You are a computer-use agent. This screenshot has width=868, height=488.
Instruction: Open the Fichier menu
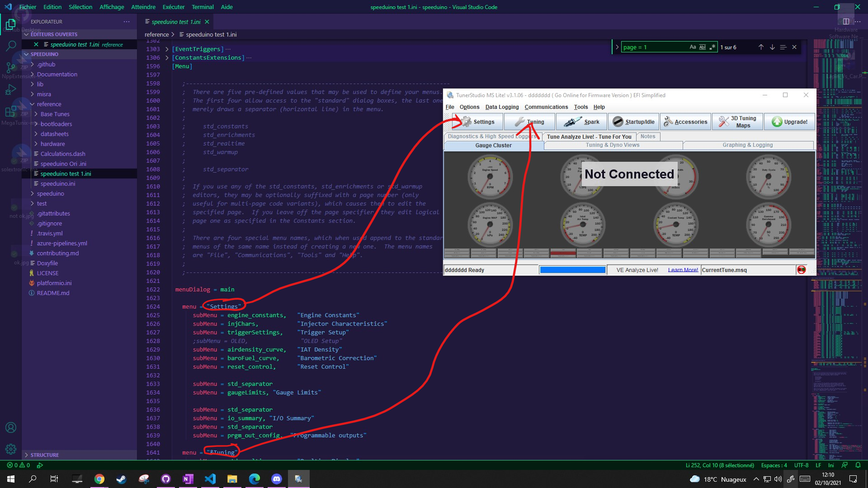(x=28, y=7)
